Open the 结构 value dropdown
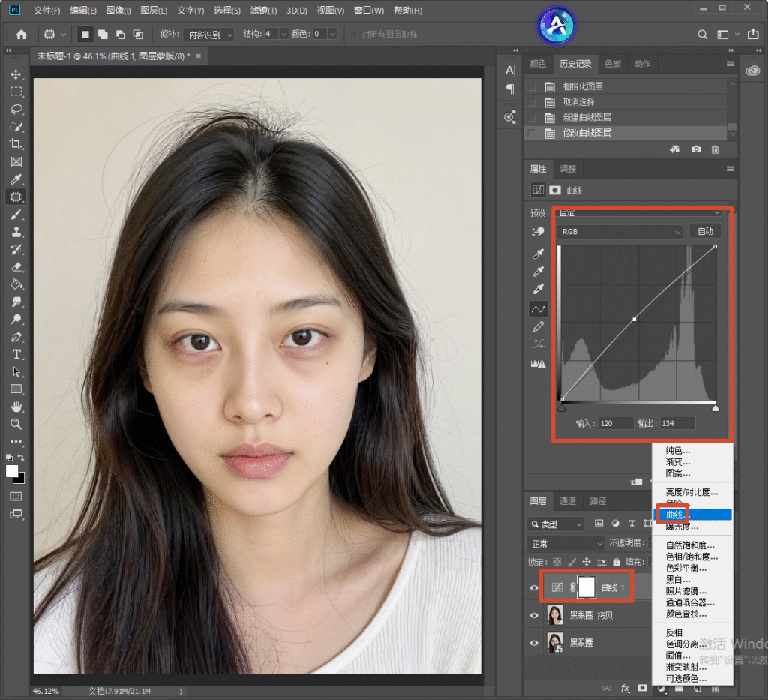768x700 pixels. [284, 35]
